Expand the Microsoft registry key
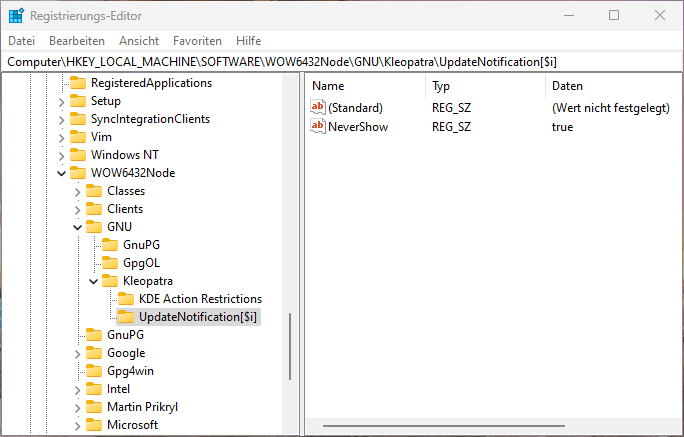The image size is (684, 437). (78, 425)
